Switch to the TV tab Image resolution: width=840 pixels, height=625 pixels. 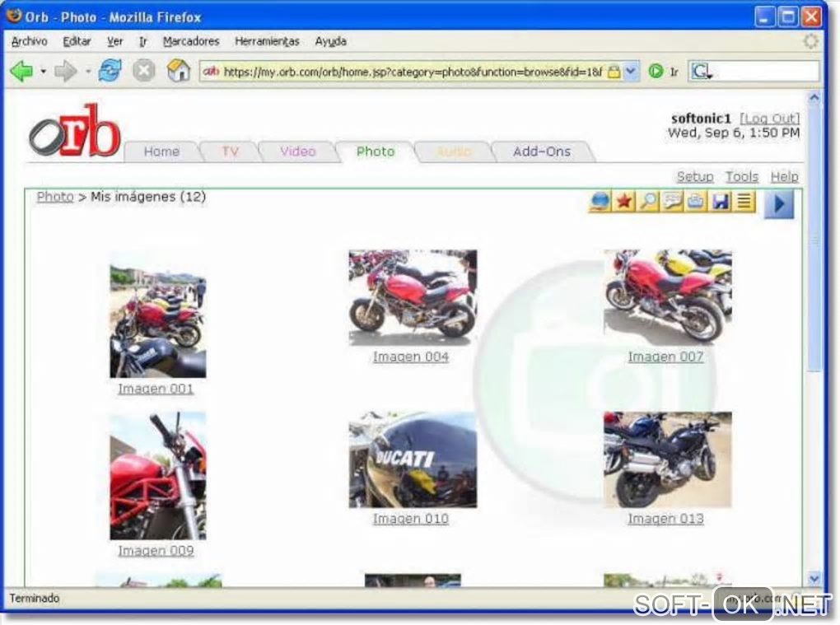[x=230, y=152]
